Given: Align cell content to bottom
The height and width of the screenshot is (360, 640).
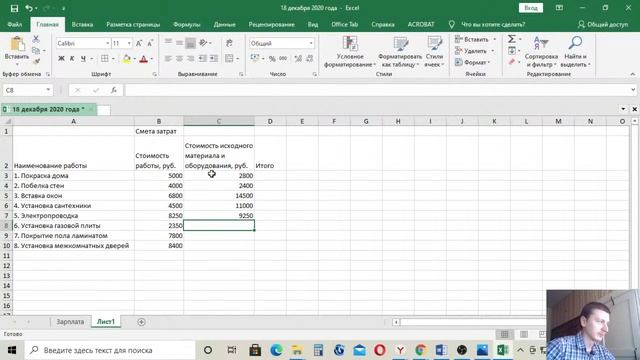Looking at the screenshot, I should [190, 42].
